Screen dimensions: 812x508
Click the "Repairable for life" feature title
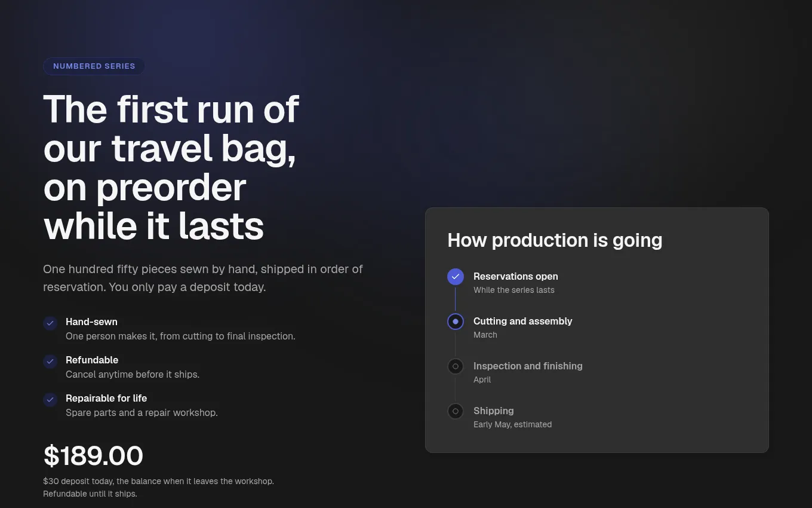tap(106, 398)
